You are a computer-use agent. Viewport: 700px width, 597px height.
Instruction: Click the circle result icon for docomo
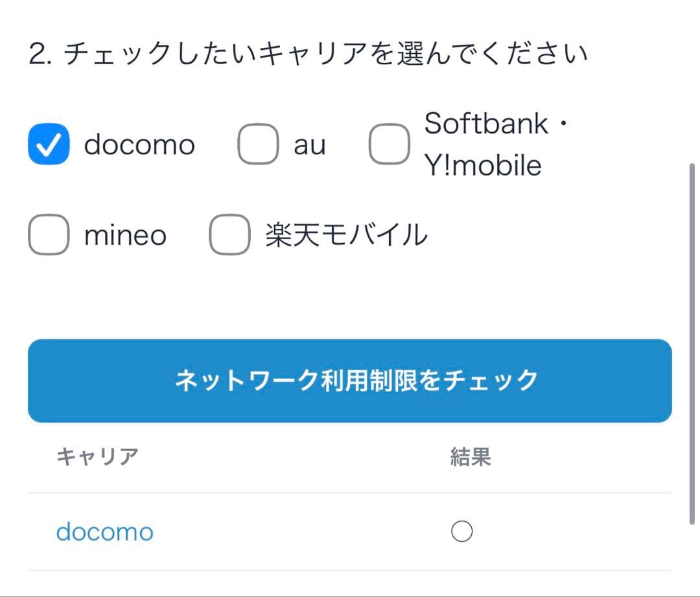click(x=461, y=532)
